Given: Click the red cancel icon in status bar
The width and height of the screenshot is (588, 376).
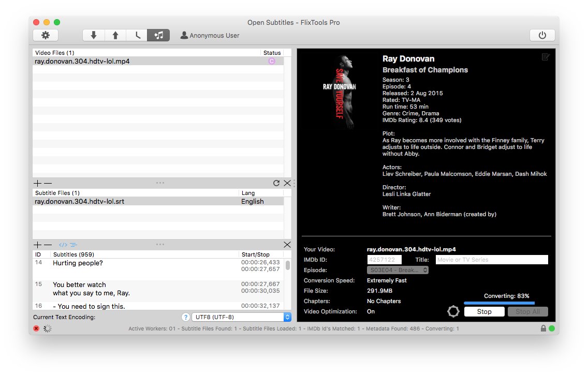Looking at the screenshot, I should point(36,328).
